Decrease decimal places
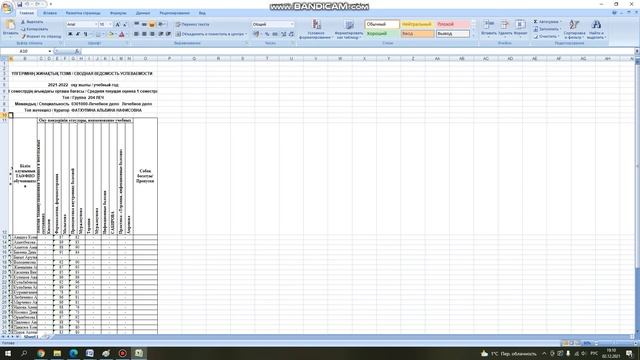 click(291, 34)
